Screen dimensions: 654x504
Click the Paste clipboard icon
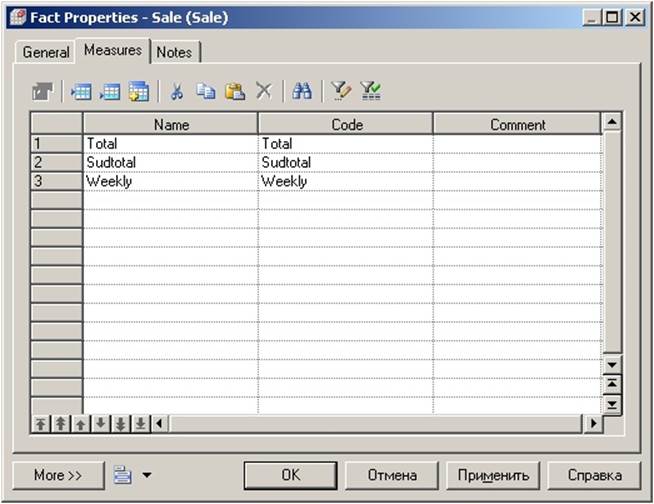235,91
